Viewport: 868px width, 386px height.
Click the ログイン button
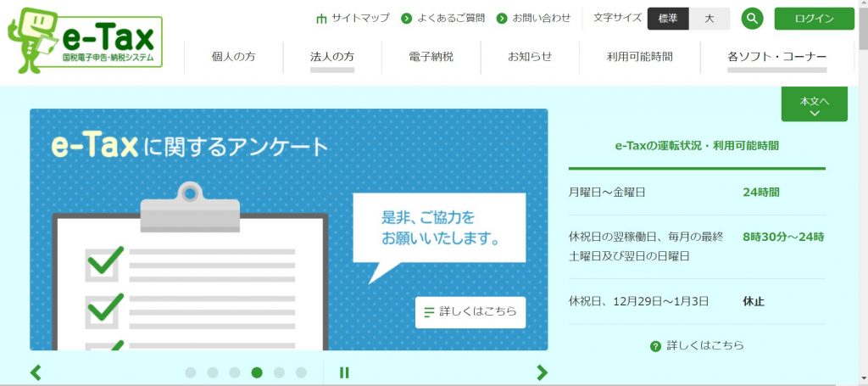pyautogui.click(x=815, y=19)
